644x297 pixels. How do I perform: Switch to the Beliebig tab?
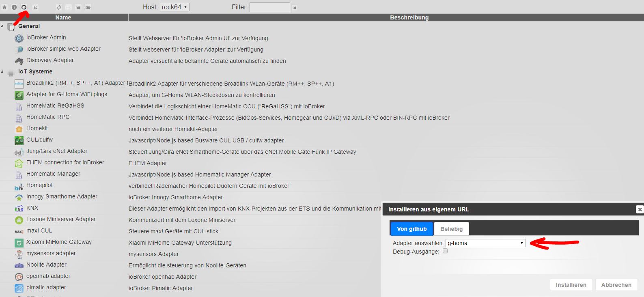click(x=451, y=229)
